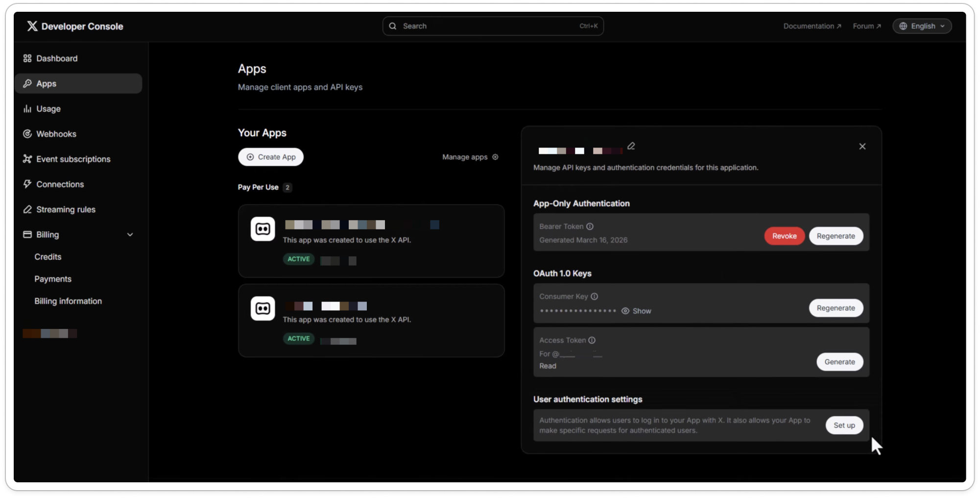Click the first app's robot icon
The width and height of the screenshot is (980, 498).
point(263,229)
